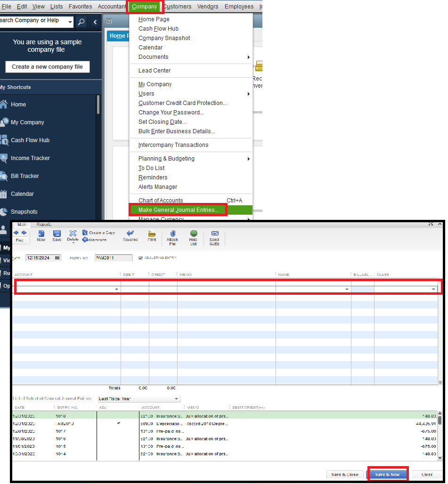Open the Snapshots sidebar icon

[x=3, y=212]
